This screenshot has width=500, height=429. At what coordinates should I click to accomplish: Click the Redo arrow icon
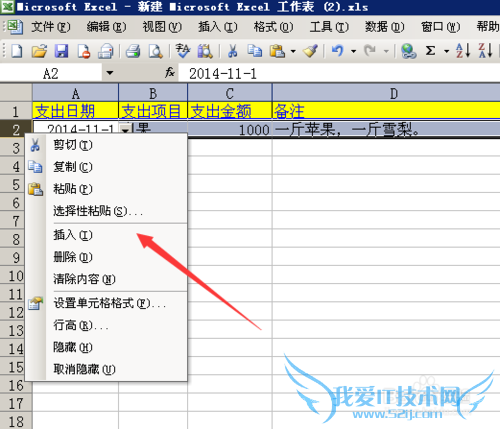pyautogui.click(x=370, y=51)
